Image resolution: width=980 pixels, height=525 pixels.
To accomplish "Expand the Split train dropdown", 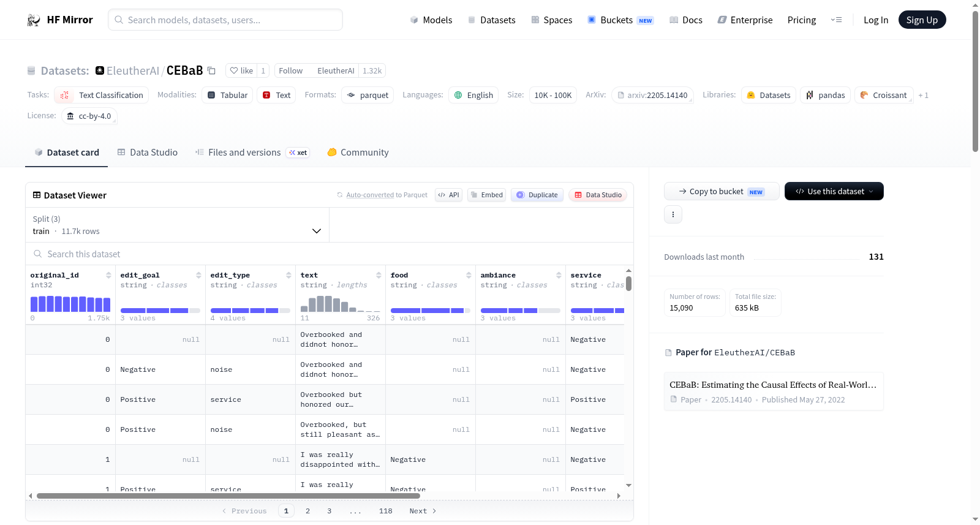I will (178, 225).
